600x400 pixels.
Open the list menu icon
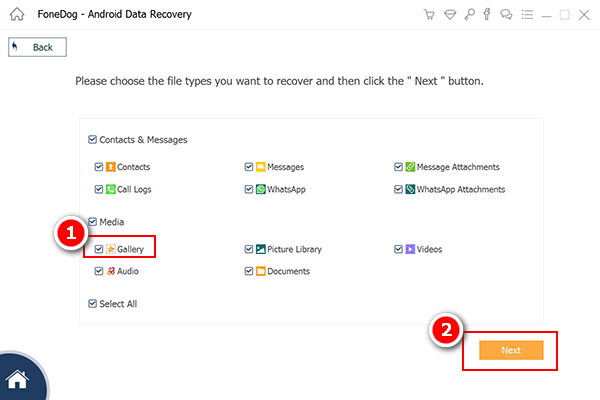click(x=525, y=16)
